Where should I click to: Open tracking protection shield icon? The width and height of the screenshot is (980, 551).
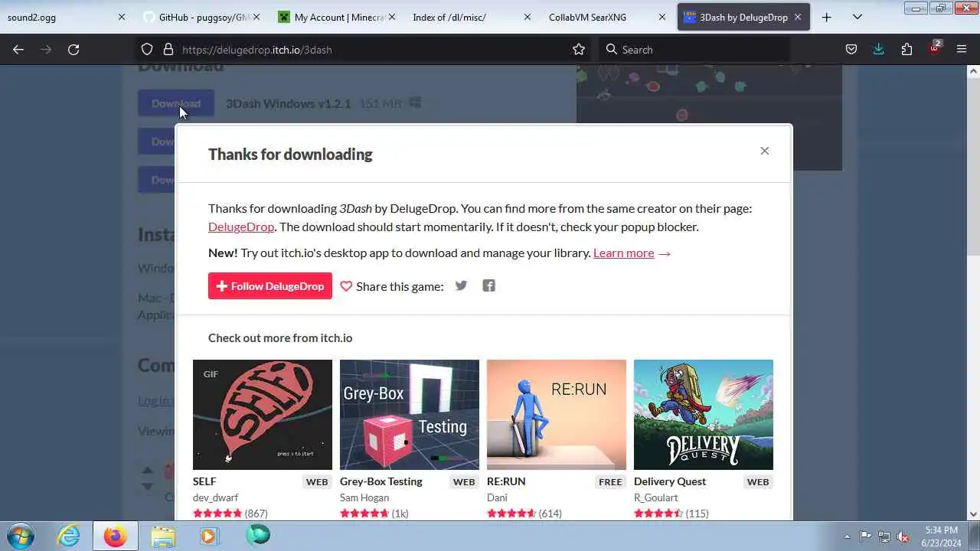pos(147,49)
